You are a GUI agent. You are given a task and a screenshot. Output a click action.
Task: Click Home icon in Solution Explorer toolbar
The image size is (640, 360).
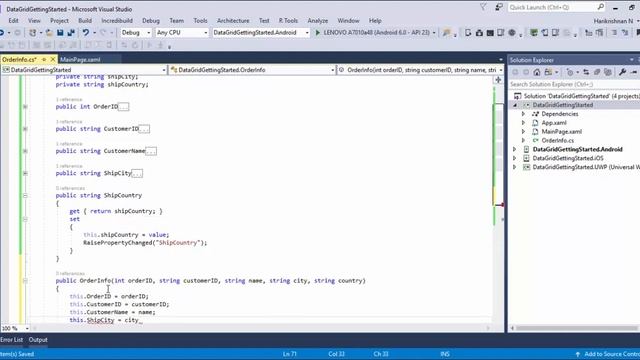[537, 72]
